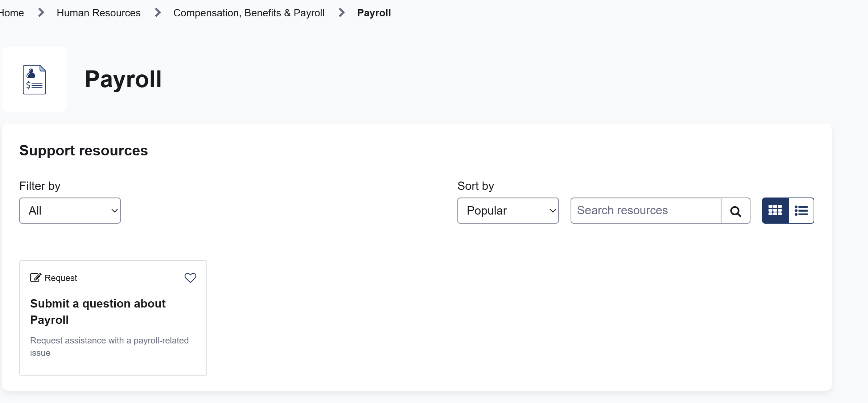
Task: Click chevron after Human Resources breadcrumb
Action: point(158,13)
